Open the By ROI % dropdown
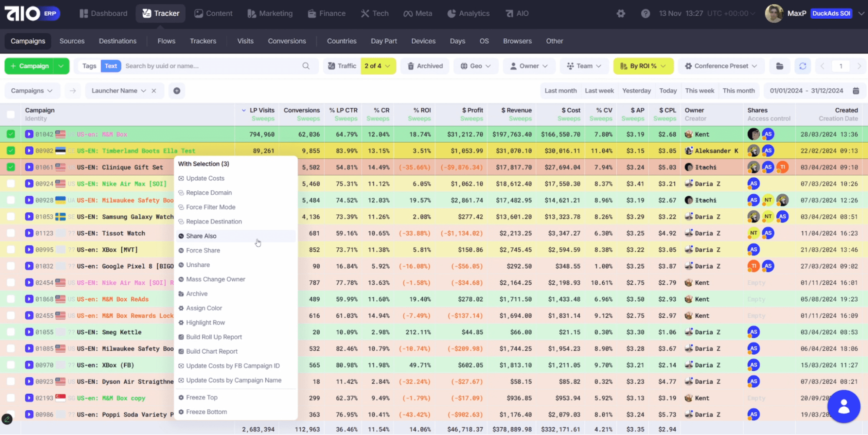 [x=643, y=66]
